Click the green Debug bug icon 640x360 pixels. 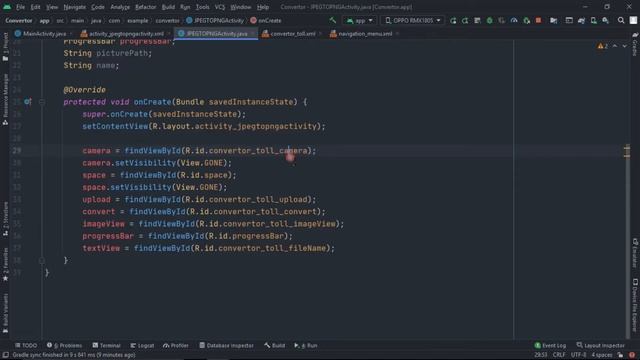(489, 20)
